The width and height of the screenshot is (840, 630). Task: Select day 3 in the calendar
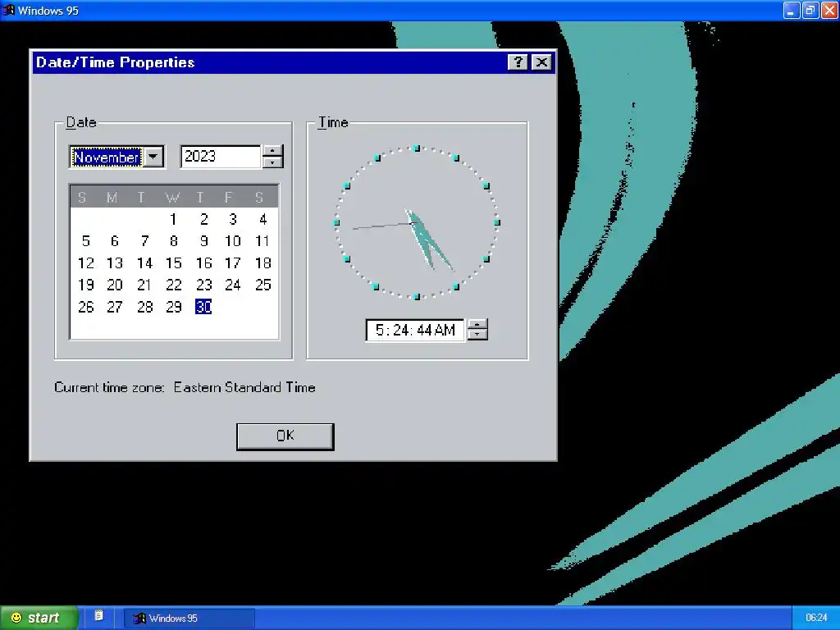coord(233,219)
